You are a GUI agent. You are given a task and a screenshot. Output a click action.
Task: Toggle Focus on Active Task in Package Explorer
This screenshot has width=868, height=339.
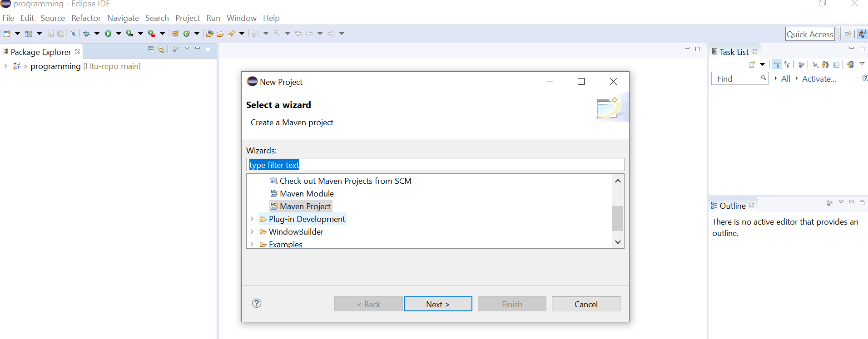click(x=175, y=49)
